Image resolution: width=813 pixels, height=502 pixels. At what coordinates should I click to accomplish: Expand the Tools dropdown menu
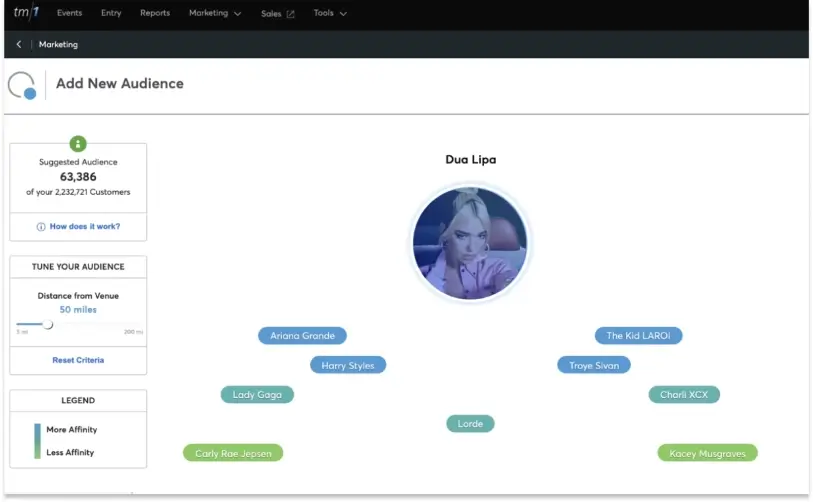point(330,13)
